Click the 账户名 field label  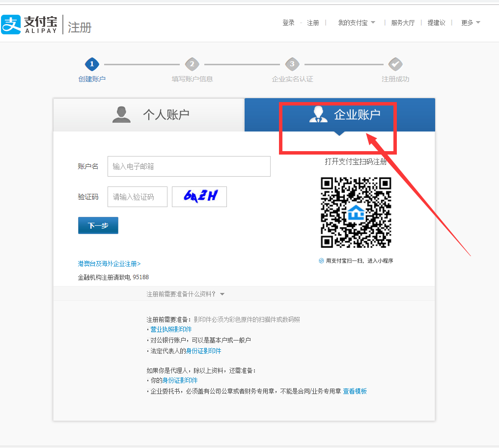tap(88, 166)
